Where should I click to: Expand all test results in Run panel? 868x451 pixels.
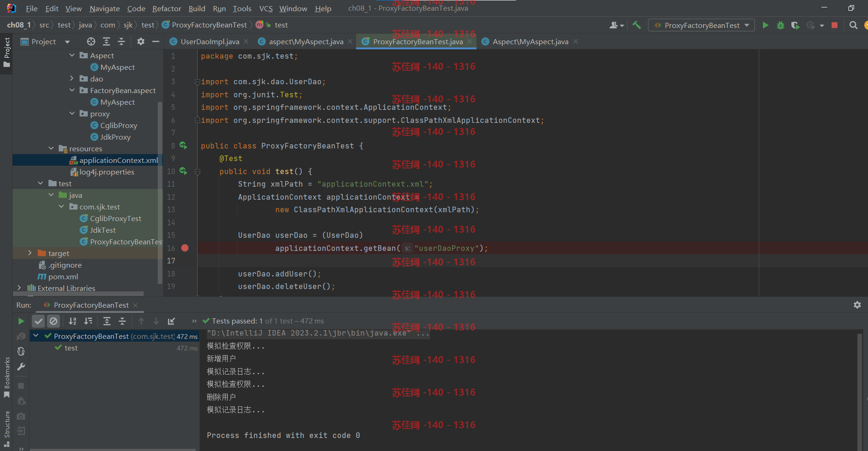106,321
